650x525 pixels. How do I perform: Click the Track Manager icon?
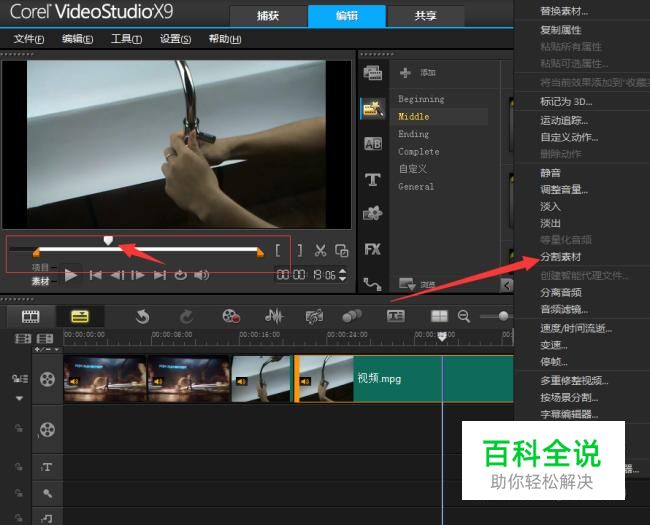45,339
